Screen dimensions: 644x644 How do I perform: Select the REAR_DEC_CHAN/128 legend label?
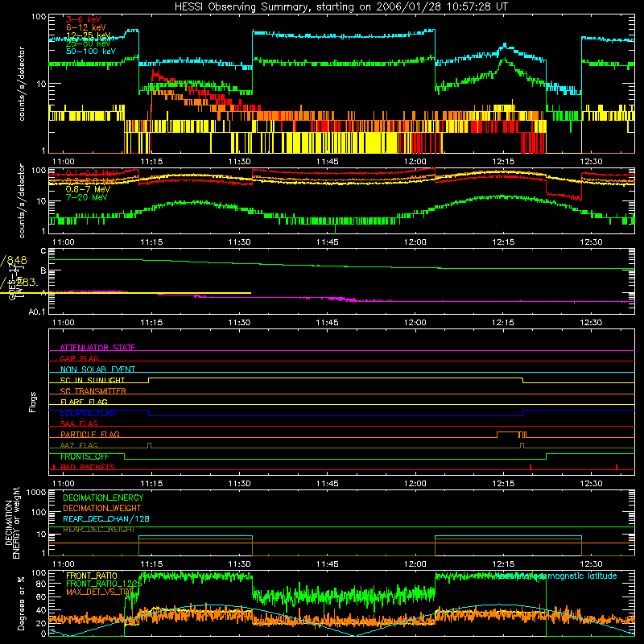point(106,518)
